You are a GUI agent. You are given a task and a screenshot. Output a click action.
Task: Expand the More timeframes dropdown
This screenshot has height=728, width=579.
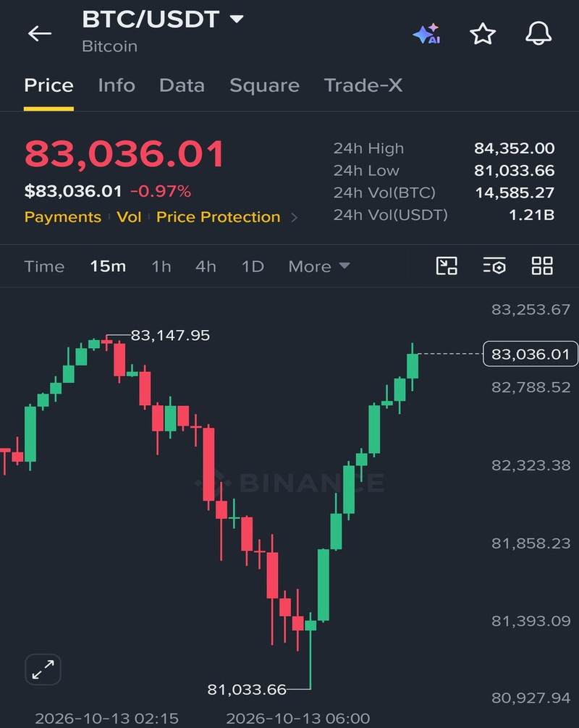(x=319, y=266)
